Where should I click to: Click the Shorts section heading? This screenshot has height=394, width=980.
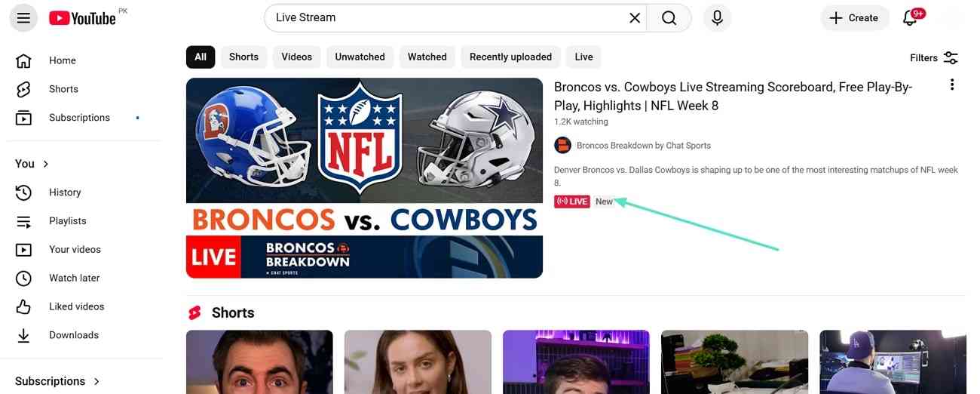[233, 312]
